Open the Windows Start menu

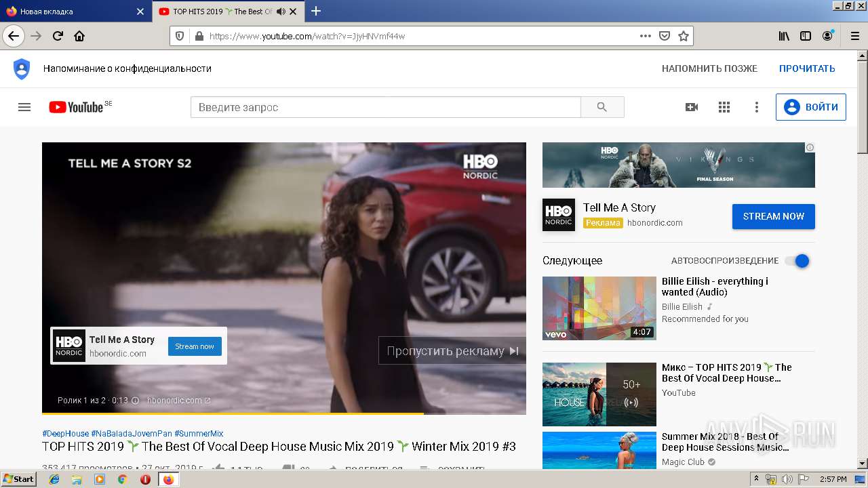pyautogui.click(x=19, y=479)
